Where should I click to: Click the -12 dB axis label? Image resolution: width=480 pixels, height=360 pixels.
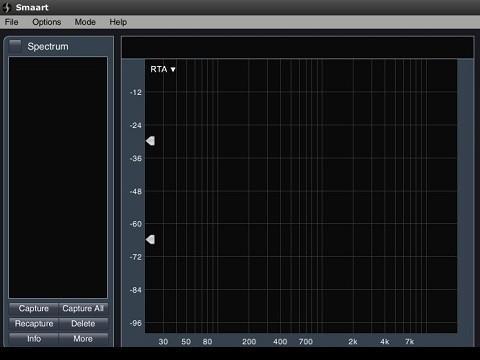tap(136, 92)
